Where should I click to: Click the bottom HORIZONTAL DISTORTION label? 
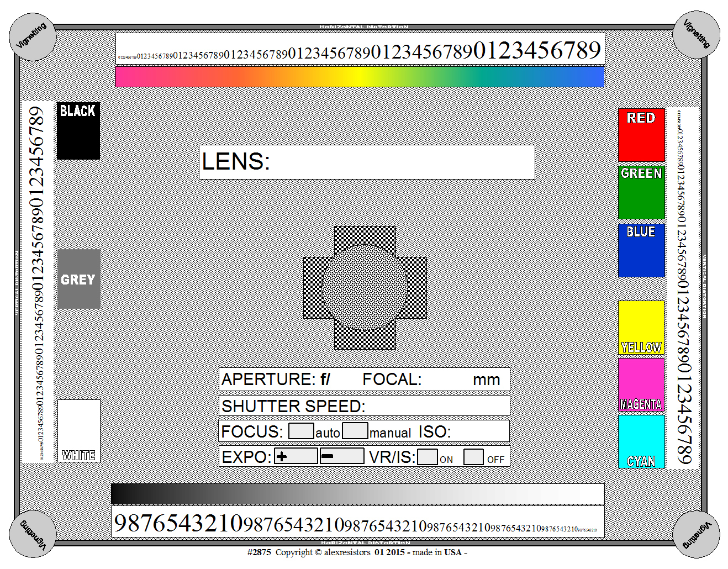[366, 542]
